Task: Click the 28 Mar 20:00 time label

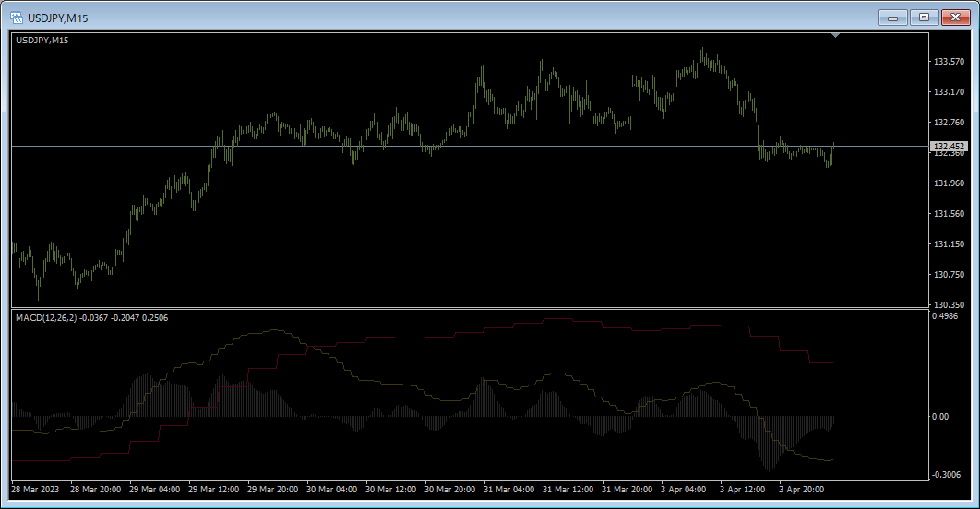Action: tap(95, 490)
